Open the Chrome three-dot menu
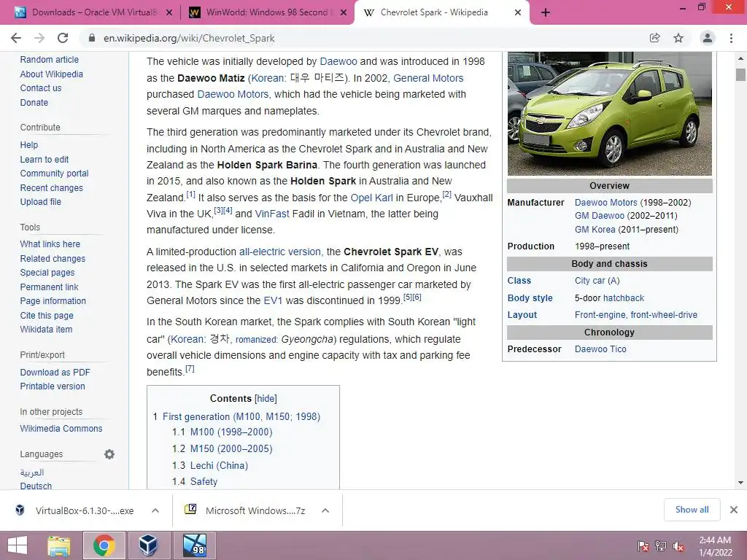Viewport: 747px width, 560px height. pos(731,38)
